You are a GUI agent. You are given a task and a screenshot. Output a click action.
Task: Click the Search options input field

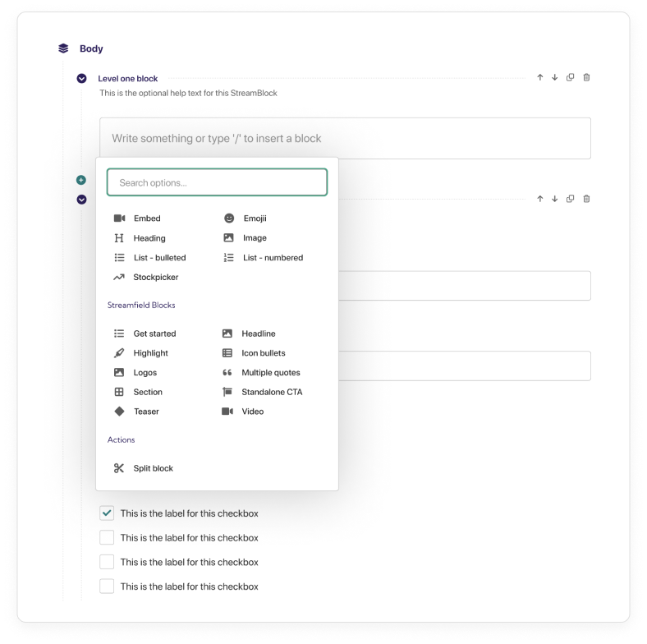click(217, 182)
